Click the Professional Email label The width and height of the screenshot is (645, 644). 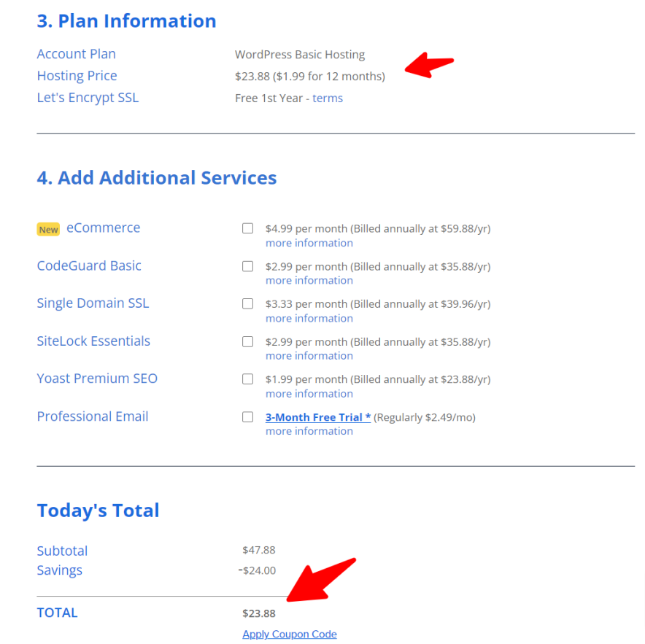pyautogui.click(x=93, y=416)
